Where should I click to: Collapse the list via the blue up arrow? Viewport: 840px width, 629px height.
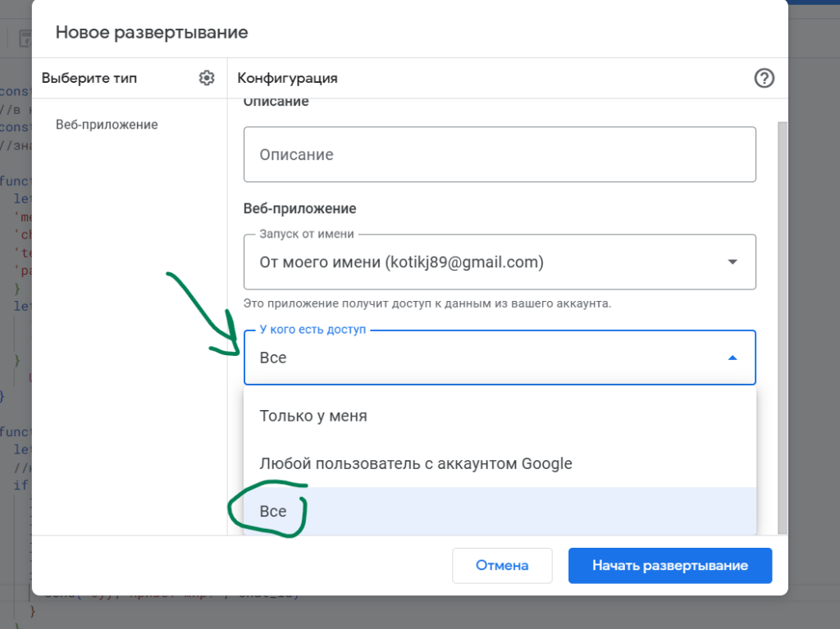coord(733,358)
